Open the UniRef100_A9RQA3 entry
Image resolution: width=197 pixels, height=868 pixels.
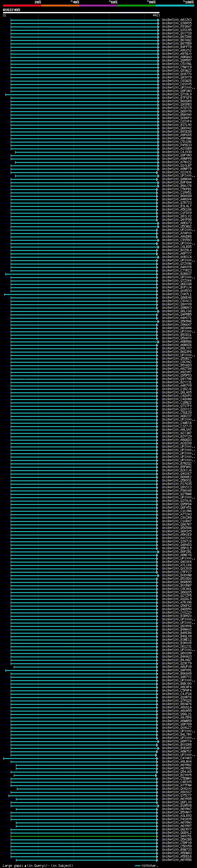point(177,57)
